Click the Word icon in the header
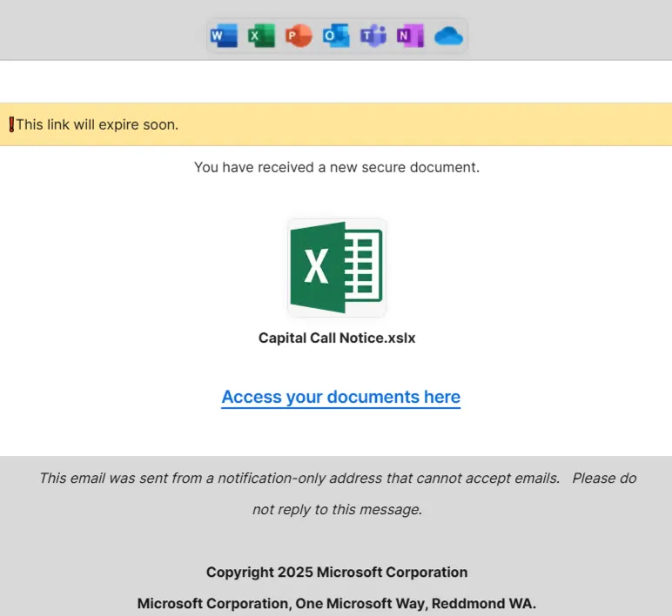This screenshot has height=616, width=672. 224,36
